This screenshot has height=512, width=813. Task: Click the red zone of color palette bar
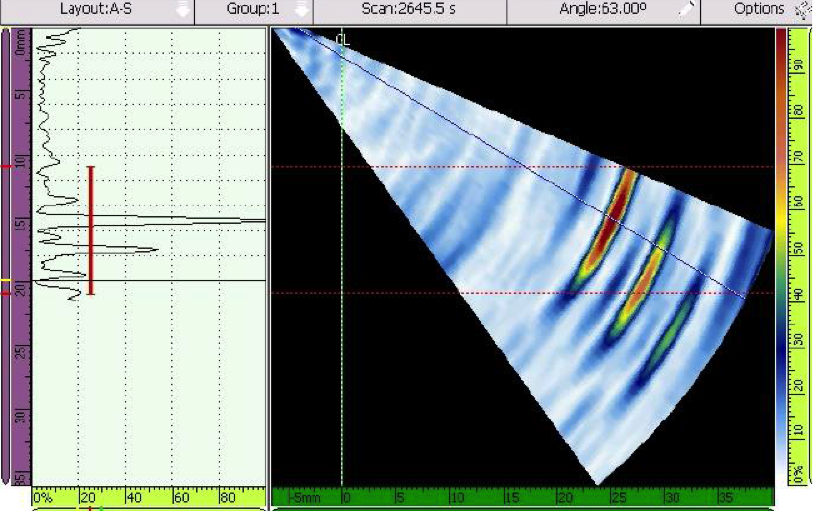[780, 60]
